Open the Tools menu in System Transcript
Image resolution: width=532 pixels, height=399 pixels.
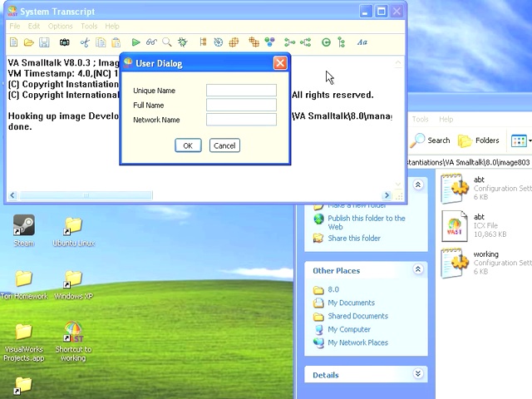point(89,26)
